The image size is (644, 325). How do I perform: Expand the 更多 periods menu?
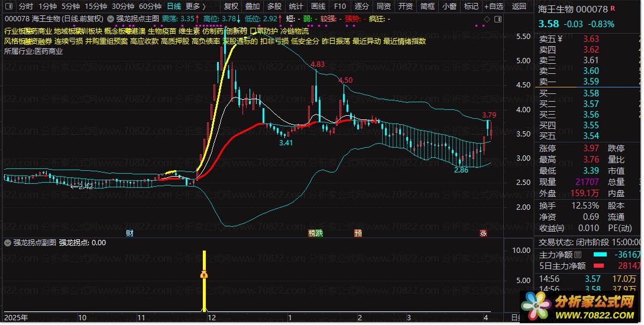tap(196, 6)
